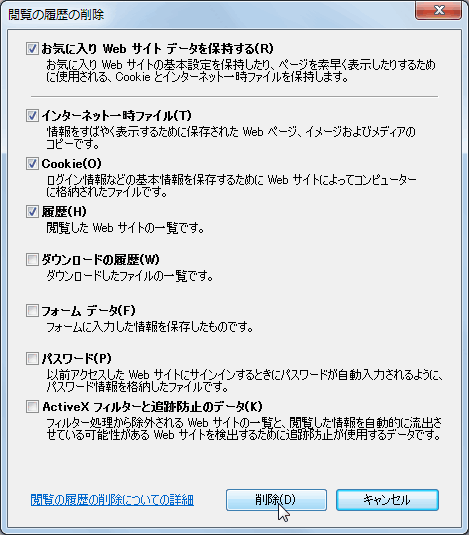
Task: Click the bold ダウンロードの履歴(W) label text
Action: pos(101,260)
